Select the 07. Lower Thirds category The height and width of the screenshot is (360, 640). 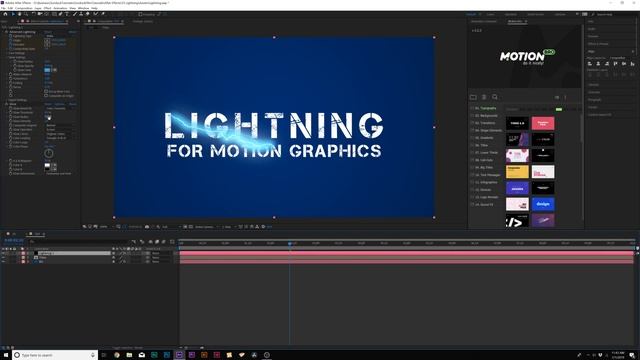coord(487,153)
